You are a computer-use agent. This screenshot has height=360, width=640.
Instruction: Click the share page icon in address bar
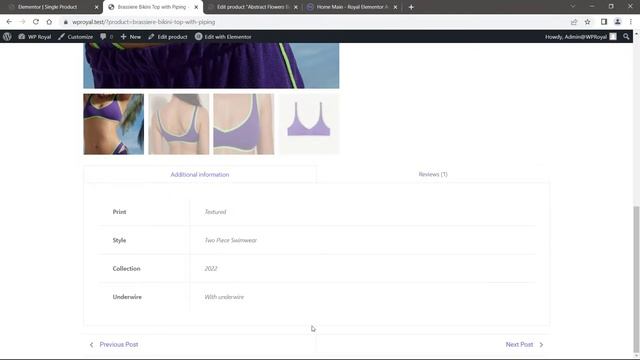coord(574,22)
